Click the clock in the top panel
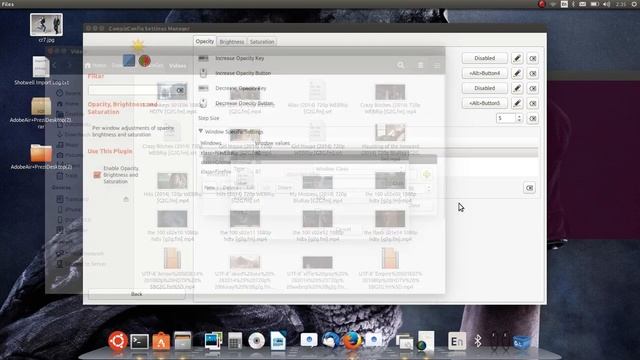The width and height of the screenshot is (640, 360). pyautogui.click(x=621, y=4)
